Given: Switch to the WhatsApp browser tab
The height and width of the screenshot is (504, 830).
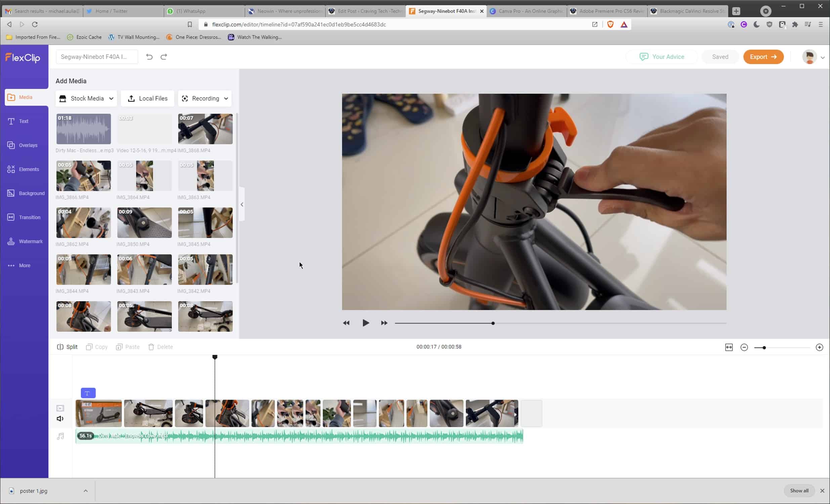Looking at the screenshot, I should pos(204,11).
